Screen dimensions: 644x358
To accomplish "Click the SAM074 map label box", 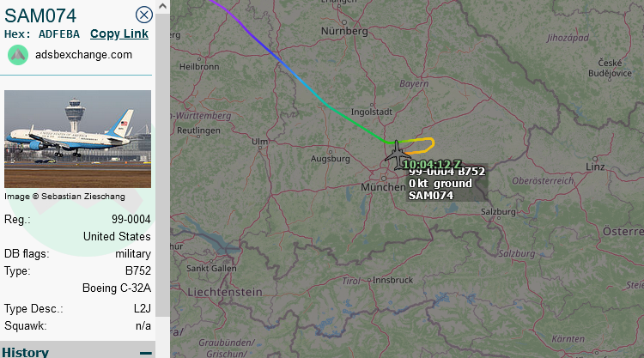I will click(447, 184).
